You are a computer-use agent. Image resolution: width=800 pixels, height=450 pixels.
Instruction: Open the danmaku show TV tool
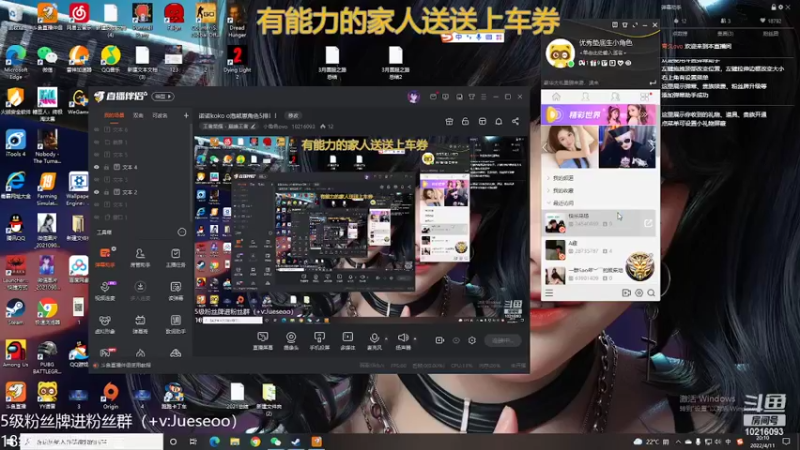point(140,323)
